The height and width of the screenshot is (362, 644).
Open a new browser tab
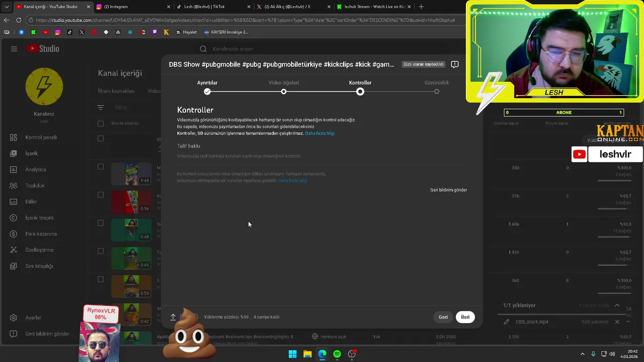[x=421, y=7]
